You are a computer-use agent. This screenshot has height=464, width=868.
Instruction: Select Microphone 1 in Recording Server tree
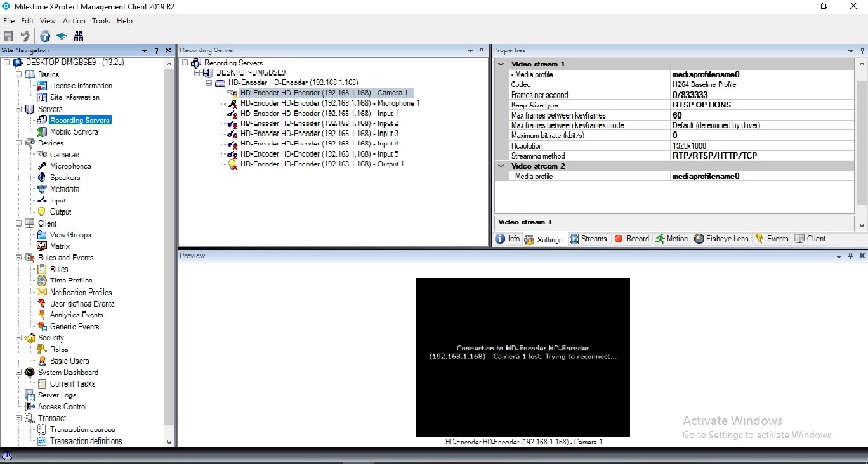[x=330, y=103]
